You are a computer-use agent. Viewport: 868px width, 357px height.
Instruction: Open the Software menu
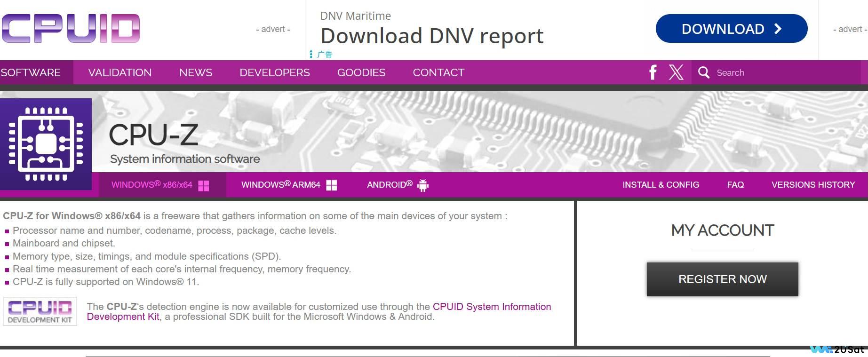click(x=31, y=72)
